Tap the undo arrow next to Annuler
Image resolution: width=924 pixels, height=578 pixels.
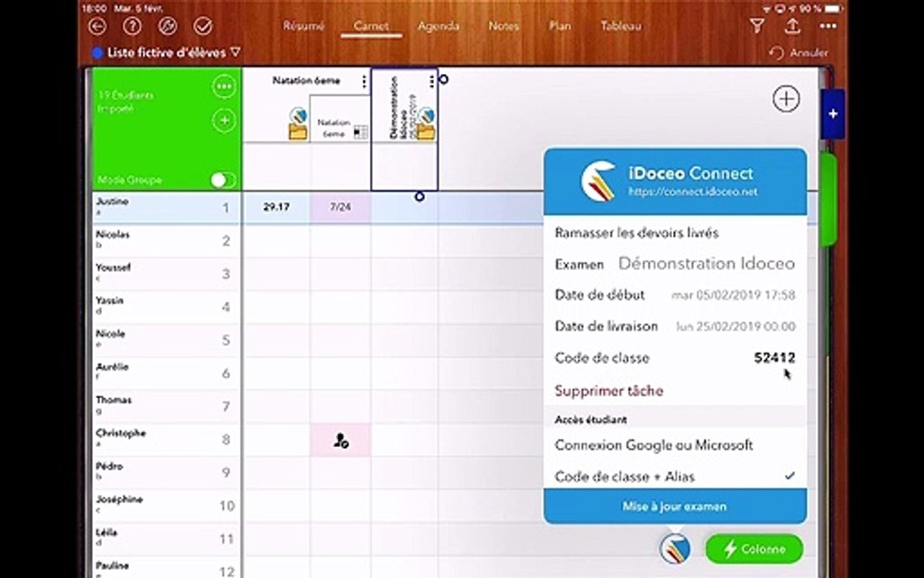[776, 53]
